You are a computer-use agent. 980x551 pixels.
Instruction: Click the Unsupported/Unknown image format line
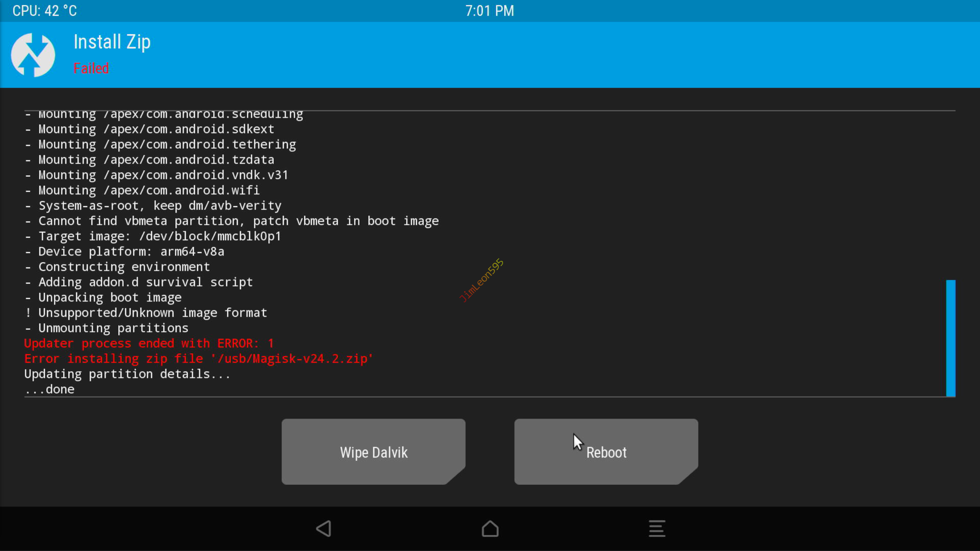pos(146,313)
